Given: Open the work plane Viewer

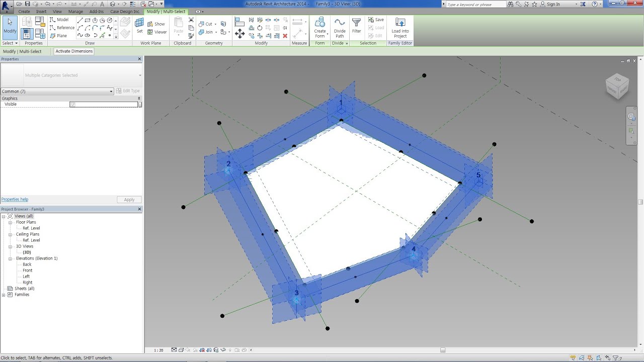Looking at the screenshot, I should click(x=157, y=32).
